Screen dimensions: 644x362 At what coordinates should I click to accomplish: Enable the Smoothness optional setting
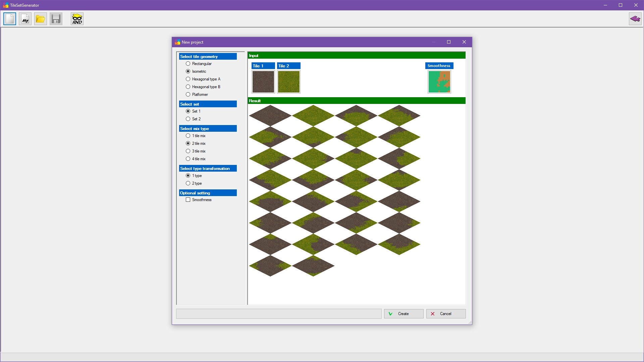click(188, 200)
